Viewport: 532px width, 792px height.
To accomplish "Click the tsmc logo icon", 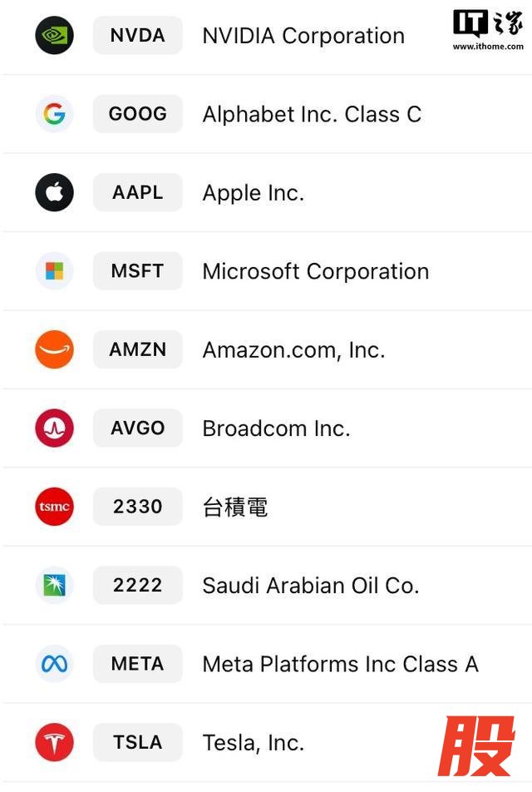I will pos(55,507).
